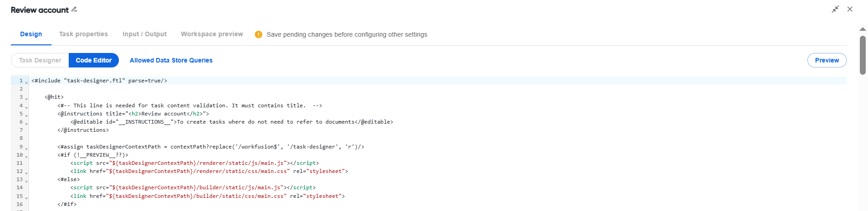This screenshot has height=211, width=868.
Task: Click the 'Review account' dialog title
Action: coord(40,10)
